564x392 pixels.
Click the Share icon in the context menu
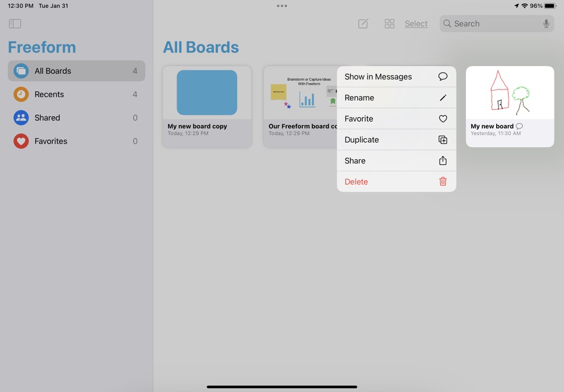(443, 161)
